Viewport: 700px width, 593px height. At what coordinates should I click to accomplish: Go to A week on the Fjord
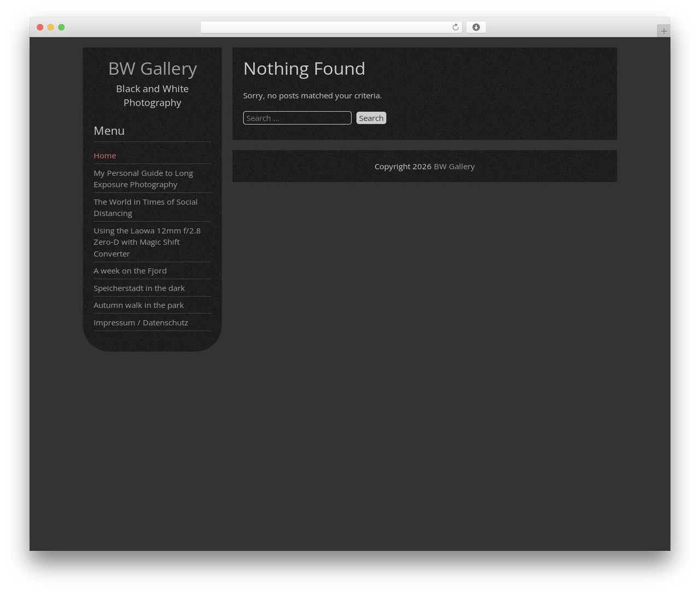click(130, 270)
